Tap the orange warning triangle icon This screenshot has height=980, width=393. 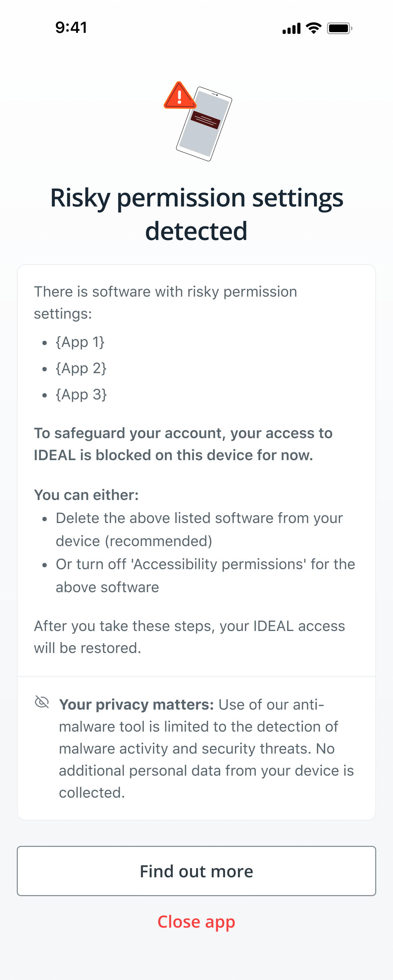pos(180,95)
